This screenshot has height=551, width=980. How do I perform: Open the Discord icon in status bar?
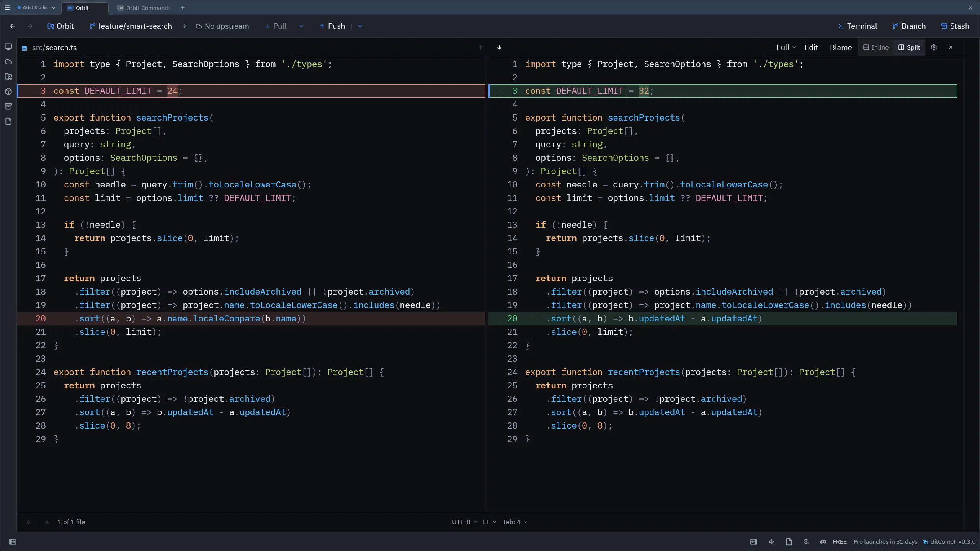pos(823,542)
